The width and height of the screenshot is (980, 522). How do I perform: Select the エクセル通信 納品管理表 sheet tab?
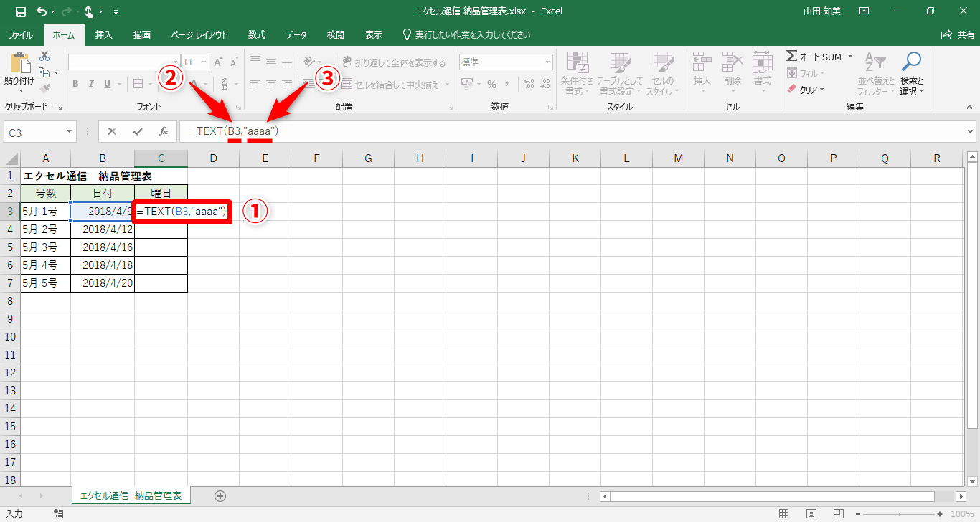[131, 496]
